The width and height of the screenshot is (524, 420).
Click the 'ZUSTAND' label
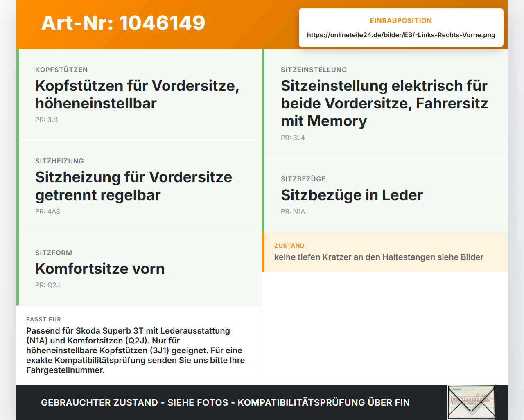tap(289, 246)
